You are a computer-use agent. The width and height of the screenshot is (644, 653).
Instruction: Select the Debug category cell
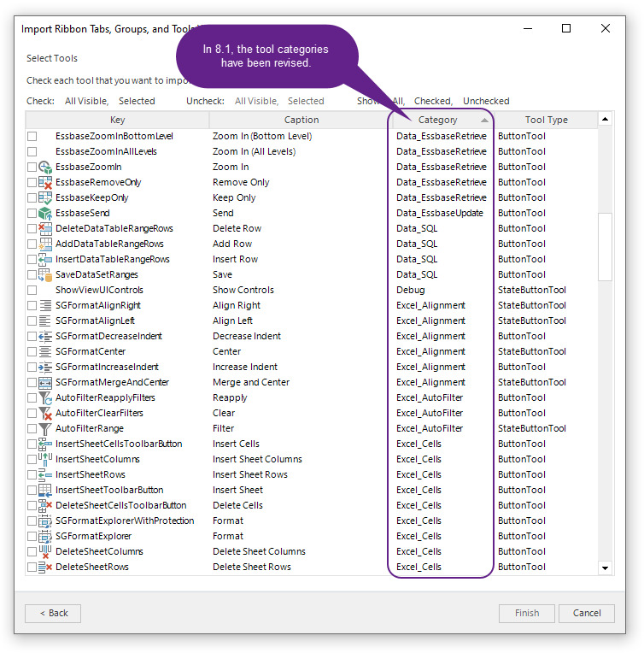(x=411, y=291)
